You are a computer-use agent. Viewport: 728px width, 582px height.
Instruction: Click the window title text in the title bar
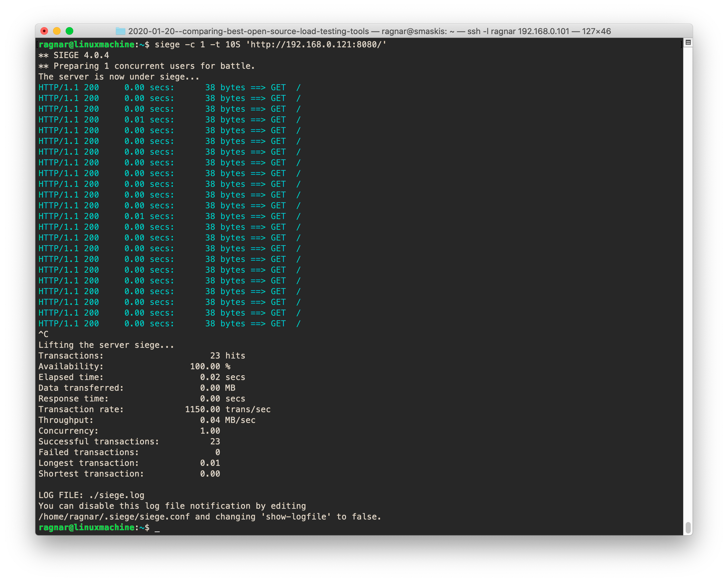pos(369,31)
